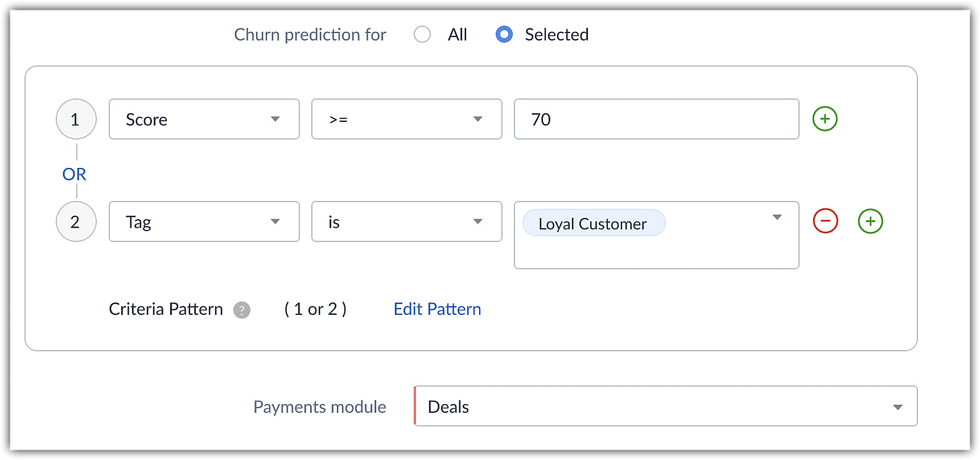Click the criteria row number 1 badge

(x=76, y=119)
